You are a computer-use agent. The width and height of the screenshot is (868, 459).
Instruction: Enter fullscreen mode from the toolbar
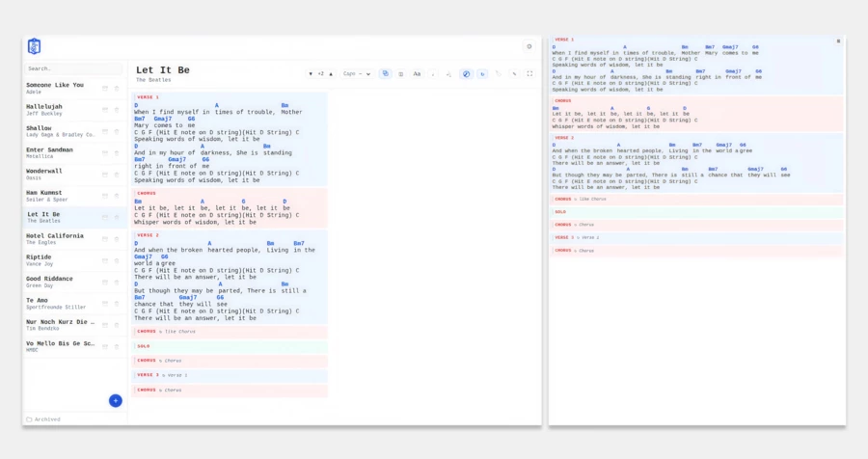point(529,73)
